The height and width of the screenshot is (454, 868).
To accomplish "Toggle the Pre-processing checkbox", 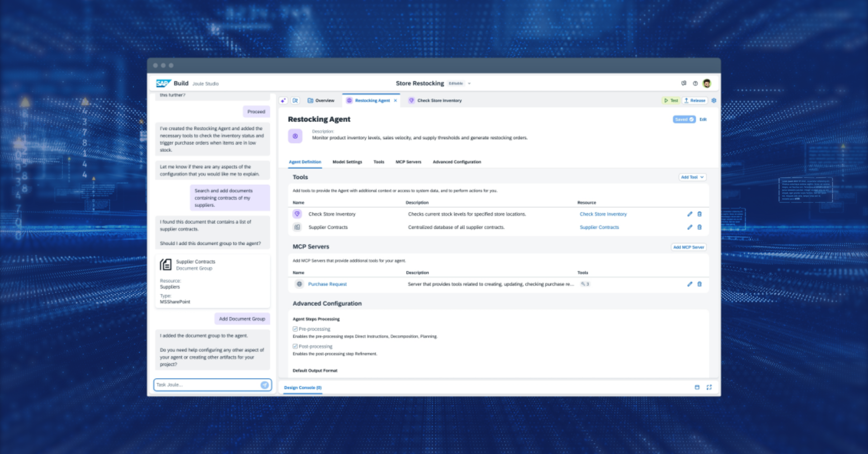I will pyautogui.click(x=295, y=329).
